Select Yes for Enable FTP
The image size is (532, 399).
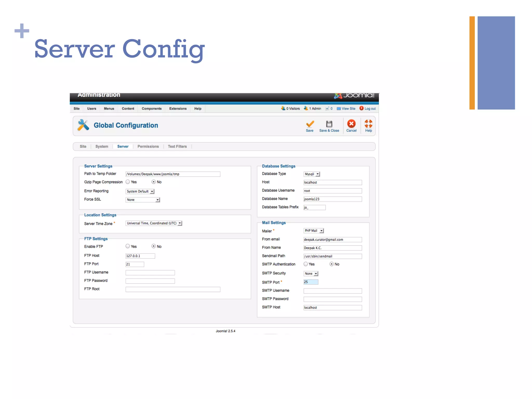(128, 246)
